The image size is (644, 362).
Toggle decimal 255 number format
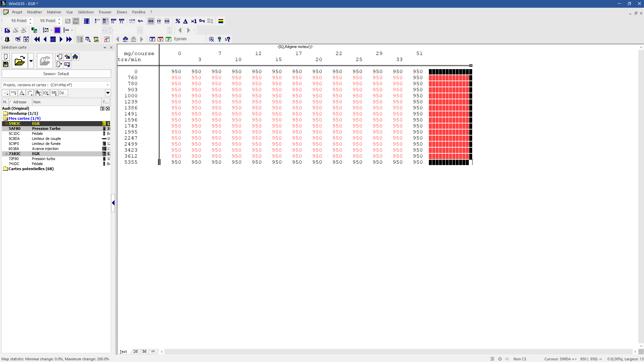coord(151,21)
